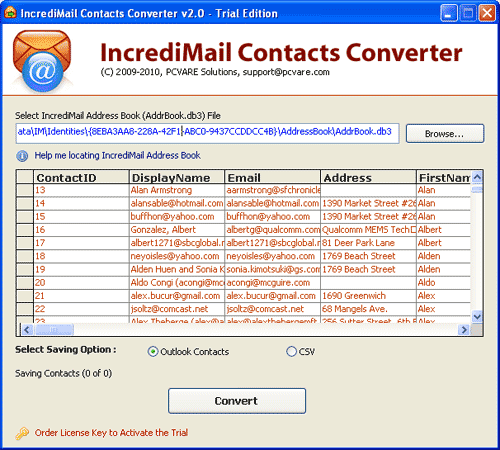500x450 pixels.
Task: Click 'alex.bucur@gmail.com' email cell
Action: pyautogui.click(x=273, y=296)
